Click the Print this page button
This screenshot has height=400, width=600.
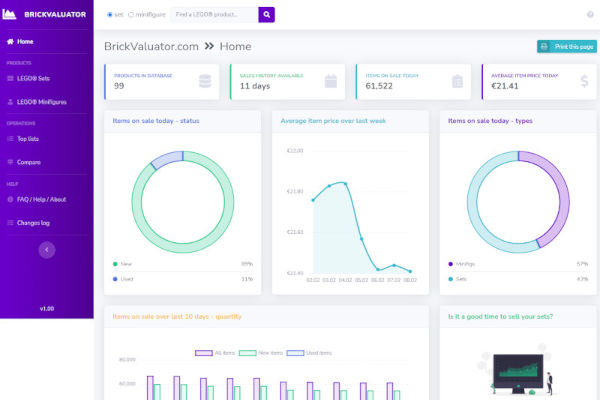[x=567, y=46]
